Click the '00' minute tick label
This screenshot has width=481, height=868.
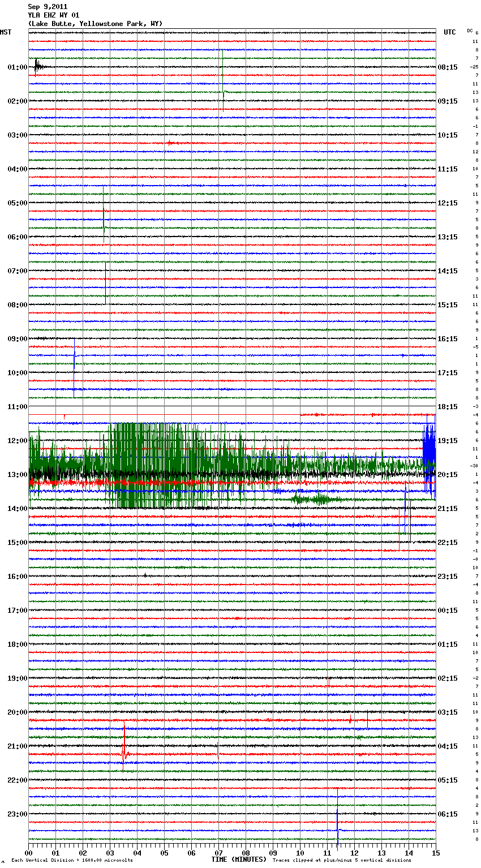tap(29, 853)
